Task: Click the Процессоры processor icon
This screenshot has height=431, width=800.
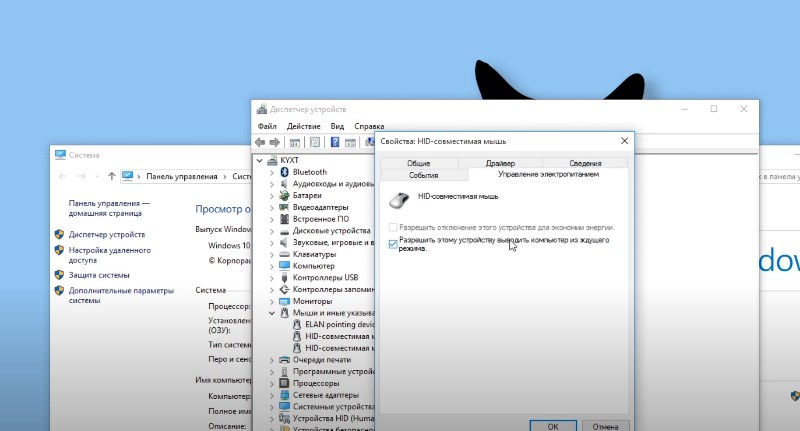Action: click(285, 383)
